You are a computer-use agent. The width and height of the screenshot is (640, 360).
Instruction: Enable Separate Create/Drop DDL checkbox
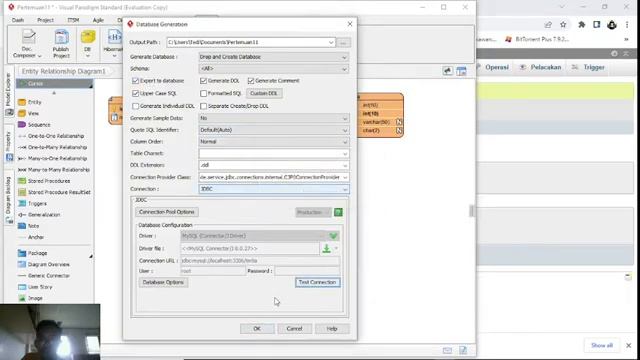[203, 106]
